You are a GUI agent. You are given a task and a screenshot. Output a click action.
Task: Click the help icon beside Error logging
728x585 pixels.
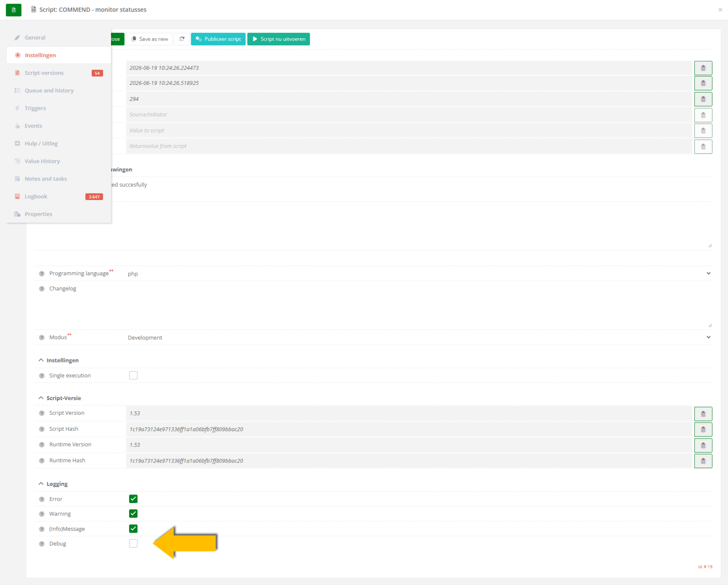pyautogui.click(x=42, y=499)
